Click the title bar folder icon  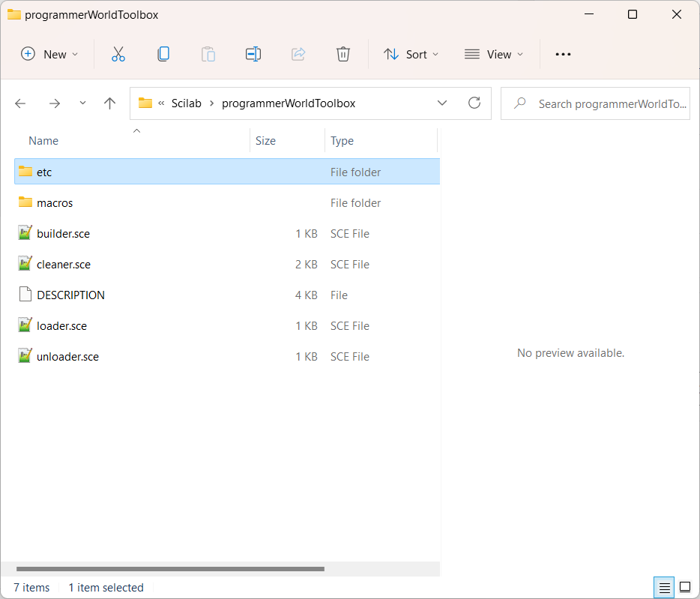pyautogui.click(x=14, y=14)
